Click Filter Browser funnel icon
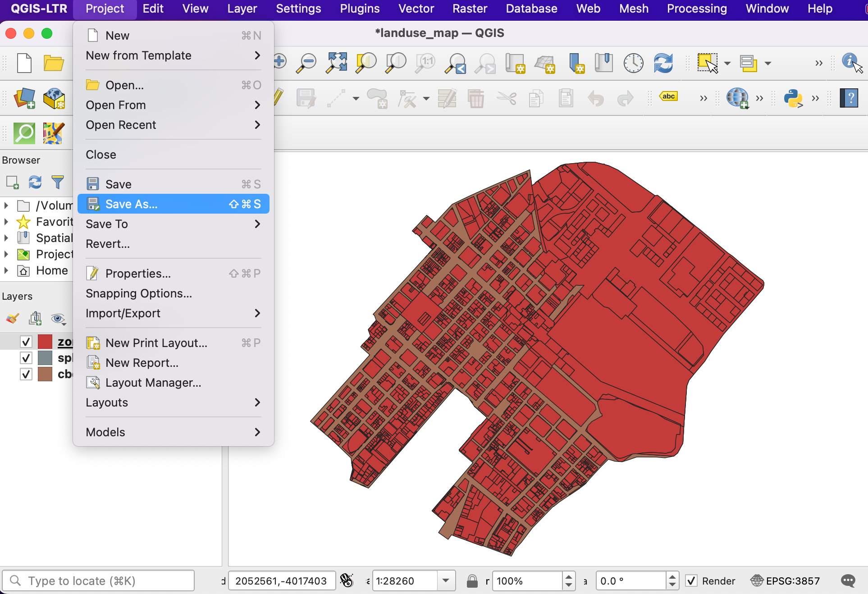This screenshot has height=594, width=868. coord(58,182)
